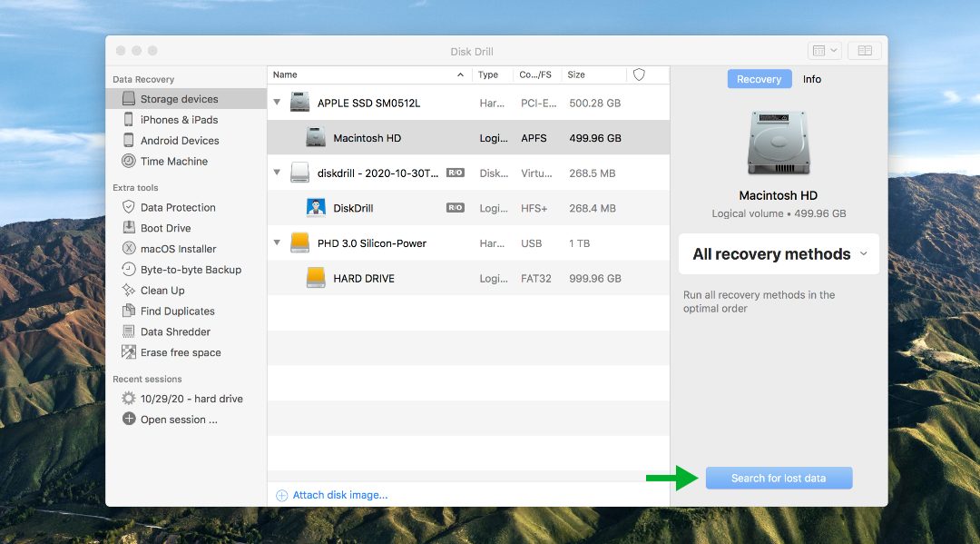Screen dimensions: 980x544
Task: Click the 1 TB size cell
Action: pos(579,243)
